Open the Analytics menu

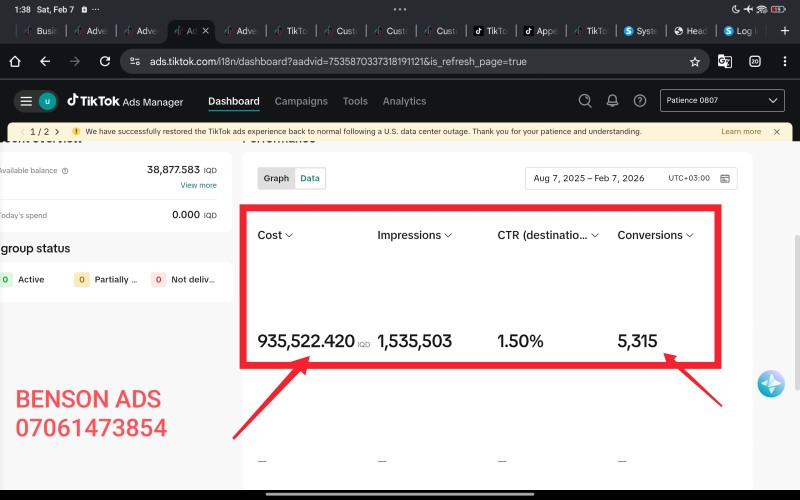404,101
